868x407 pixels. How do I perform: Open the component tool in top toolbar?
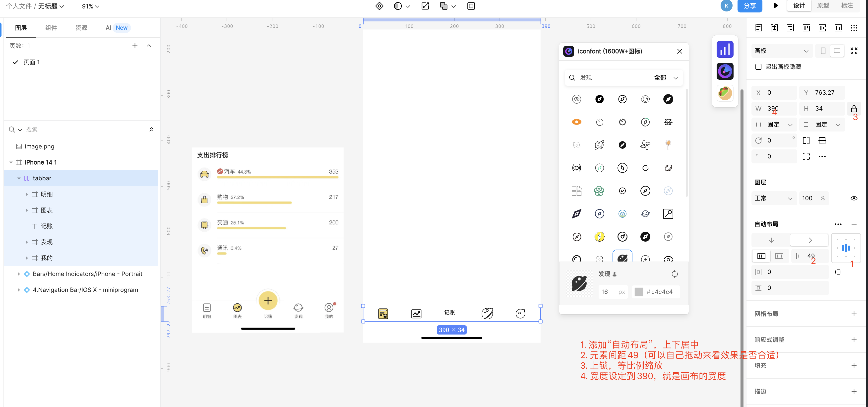click(379, 6)
